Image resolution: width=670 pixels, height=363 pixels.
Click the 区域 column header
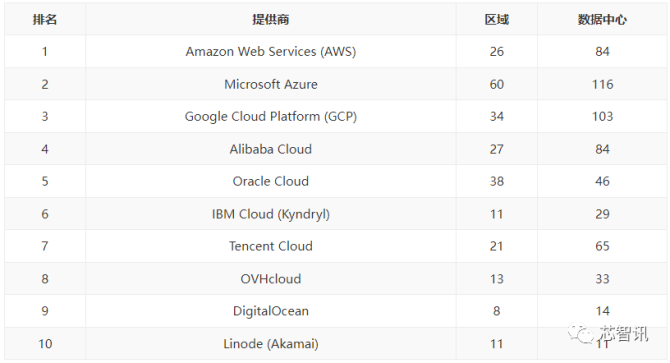coord(497,20)
